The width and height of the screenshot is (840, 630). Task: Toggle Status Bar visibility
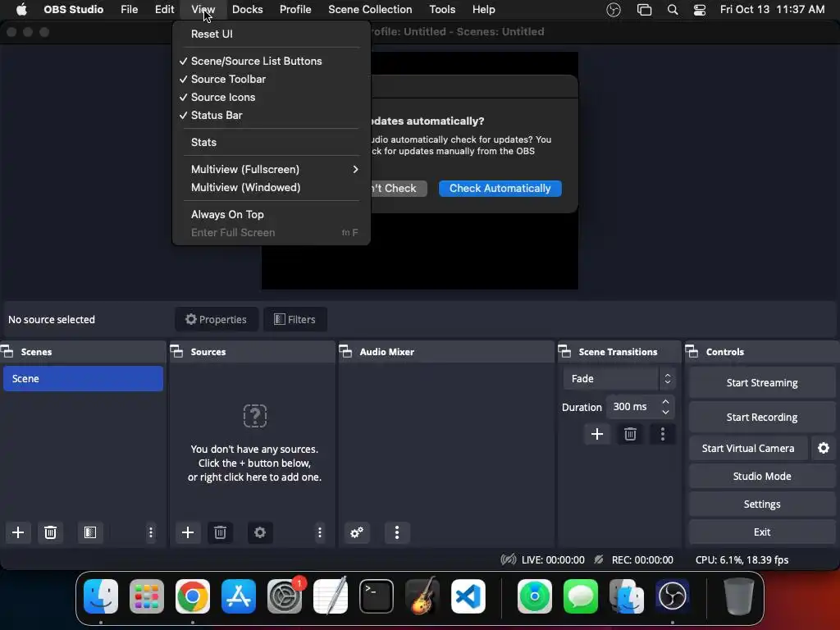pyautogui.click(x=271, y=115)
